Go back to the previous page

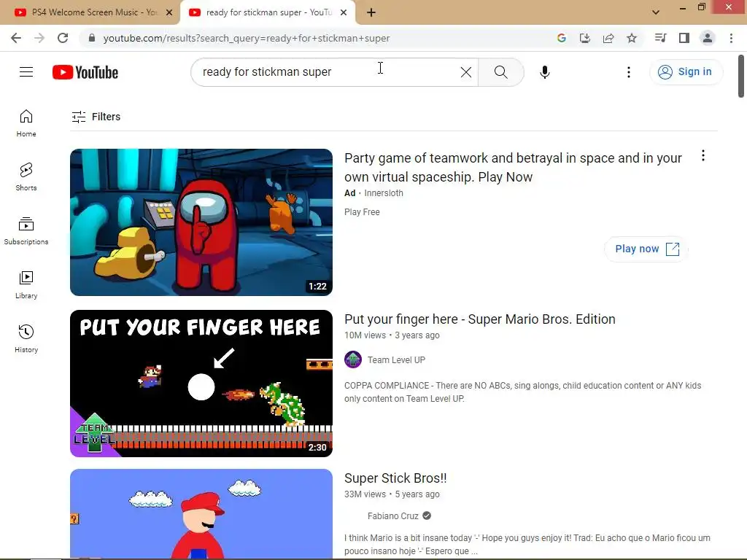click(x=16, y=38)
